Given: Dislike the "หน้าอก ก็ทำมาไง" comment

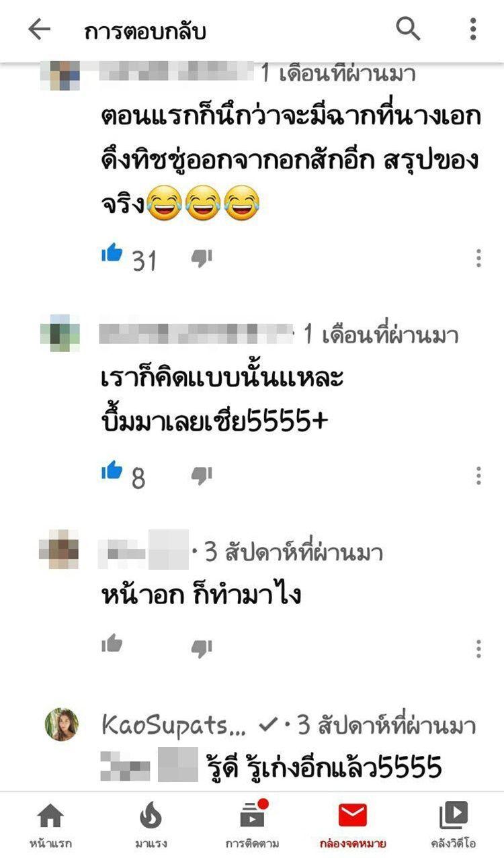Looking at the screenshot, I should pyautogui.click(x=202, y=647).
